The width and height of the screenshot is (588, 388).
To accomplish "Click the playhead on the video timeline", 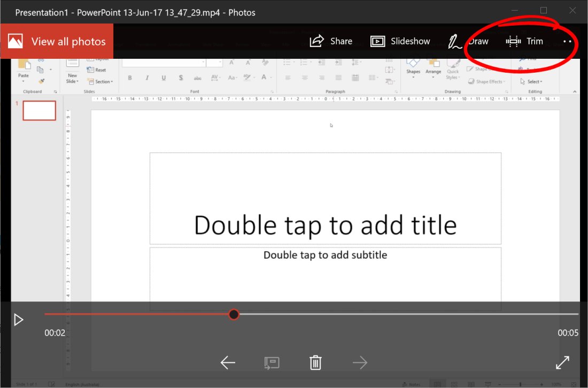I will point(234,314).
